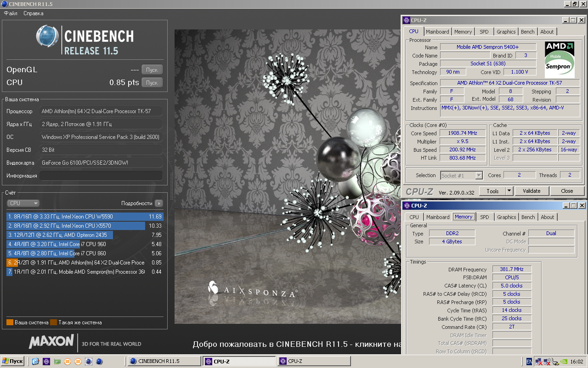The image size is (588, 368).
Task: Click the EN language indicator
Action: [529, 362]
